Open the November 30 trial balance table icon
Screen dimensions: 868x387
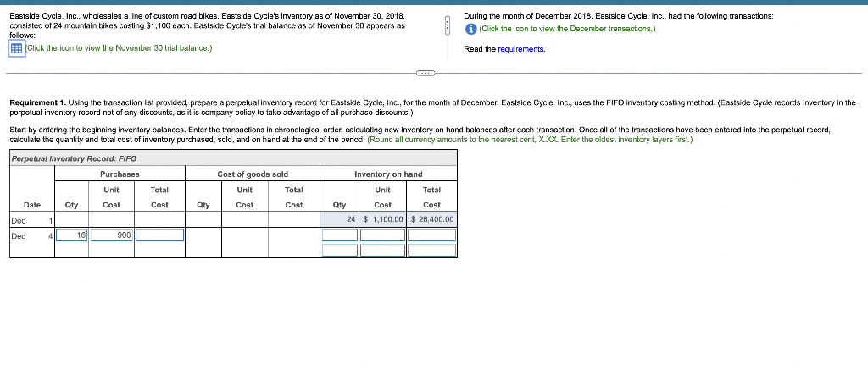coord(16,48)
